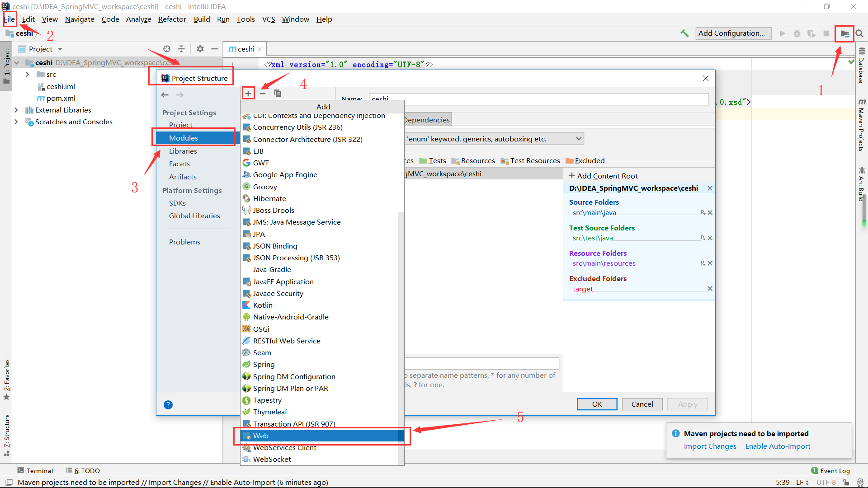The width and height of the screenshot is (868, 488).
Task: Open Maven Projects side tool window
Action: coord(862,125)
